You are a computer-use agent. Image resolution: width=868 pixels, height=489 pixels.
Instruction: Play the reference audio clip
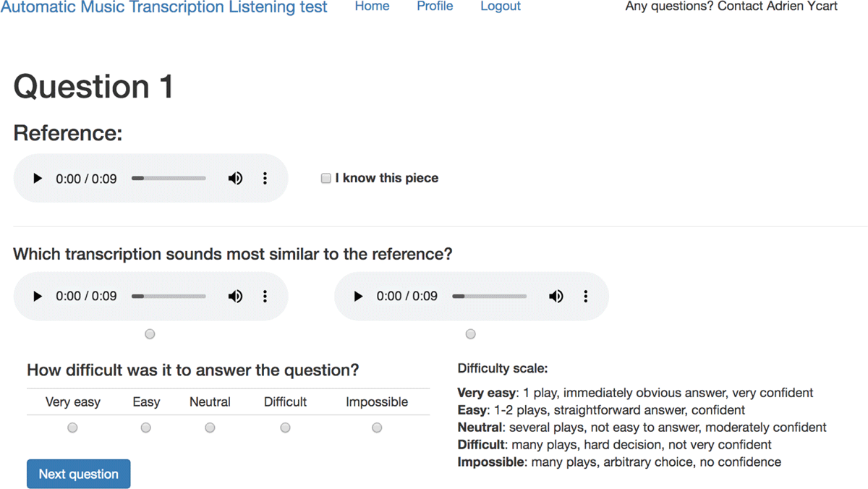(38, 179)
